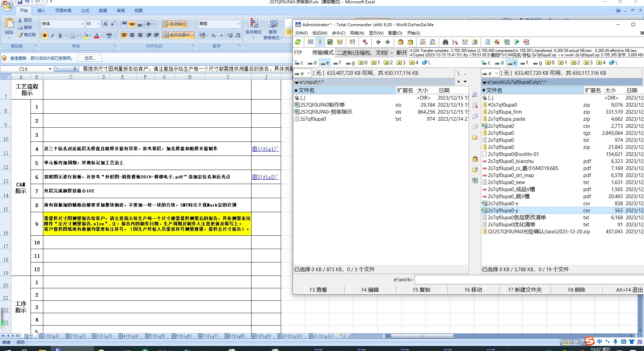The image size is (644, 351).
Task: Apply the yellow fill color swatch
Action: click(x=86, y=35)
